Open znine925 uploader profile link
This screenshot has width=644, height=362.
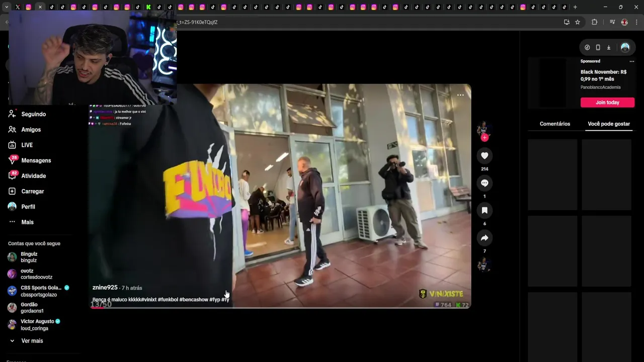105,288
